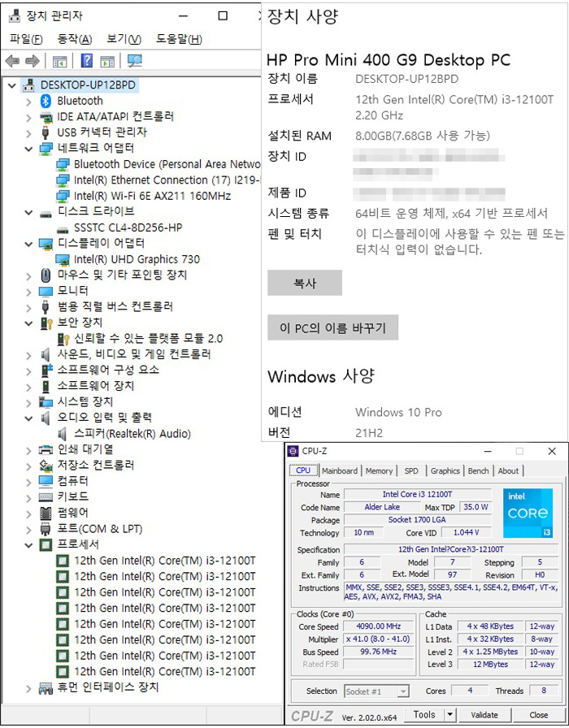Collapse the 디스플레이 어댑터 category
This screenshot has height=728, width=569.
click(28, 245)
